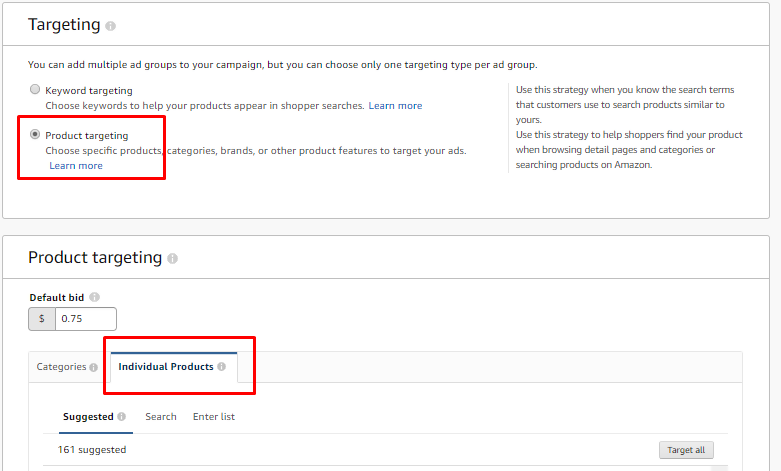Open Learn more link under Product targeting
This screenshot has width=781, height=471.
pos(76,166)
